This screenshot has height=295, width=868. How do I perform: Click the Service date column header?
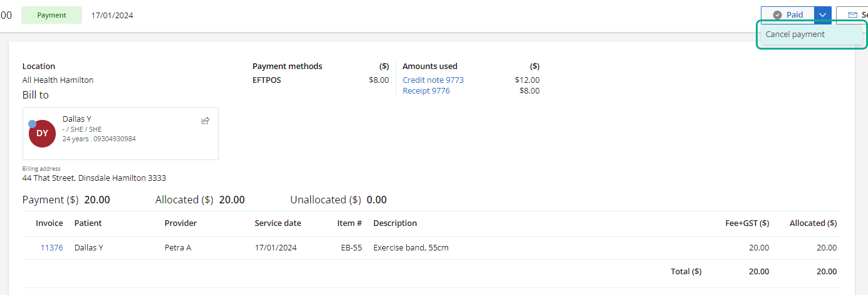tap(278, 223)
